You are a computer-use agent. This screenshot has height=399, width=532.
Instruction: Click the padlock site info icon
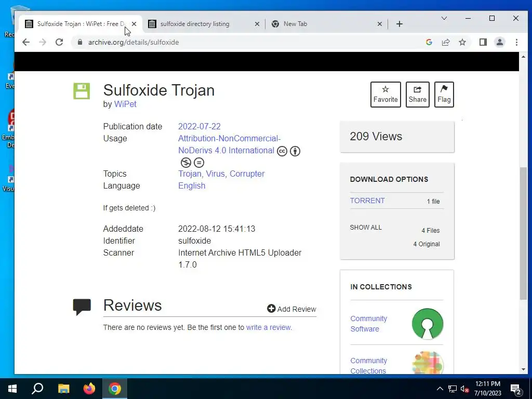coord(79,42)
